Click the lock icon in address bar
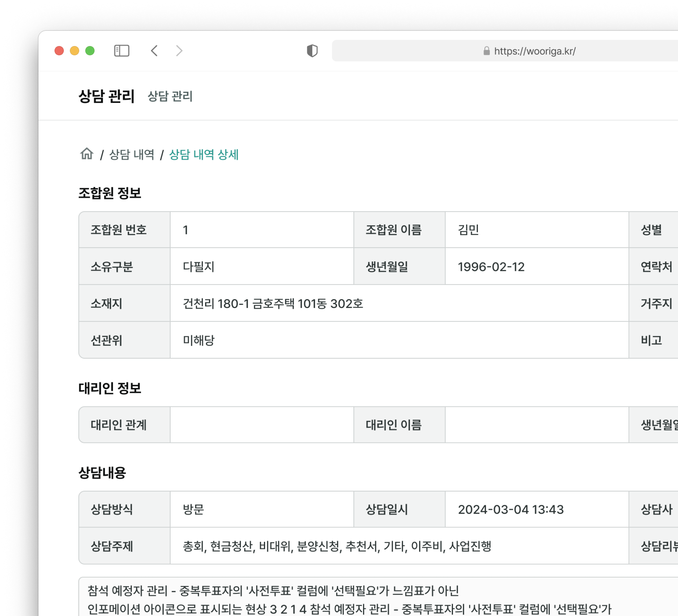This screenshot has height=616, width=678. point(486,51)
